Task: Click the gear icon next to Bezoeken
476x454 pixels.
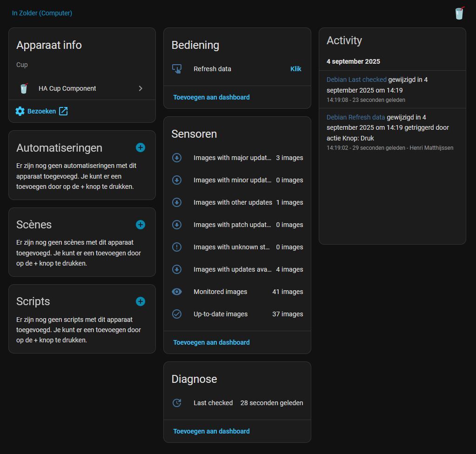Action: click(20, 111)
